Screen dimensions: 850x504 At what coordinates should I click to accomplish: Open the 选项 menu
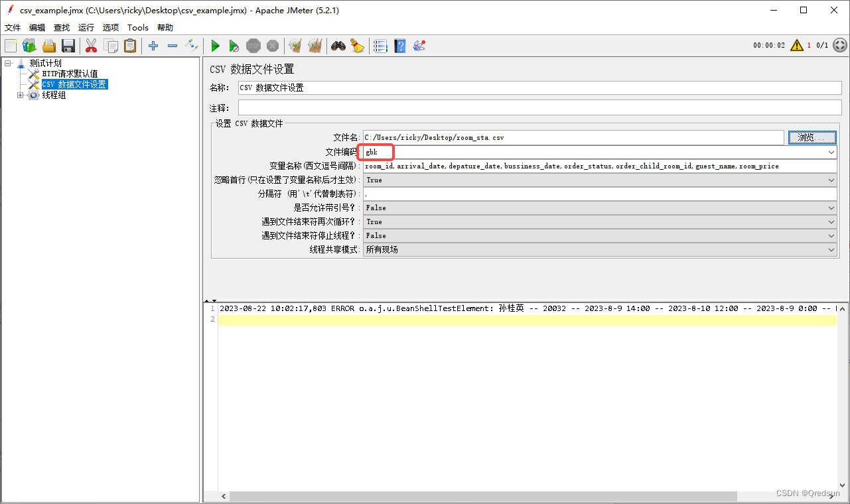tap(111, 27)
